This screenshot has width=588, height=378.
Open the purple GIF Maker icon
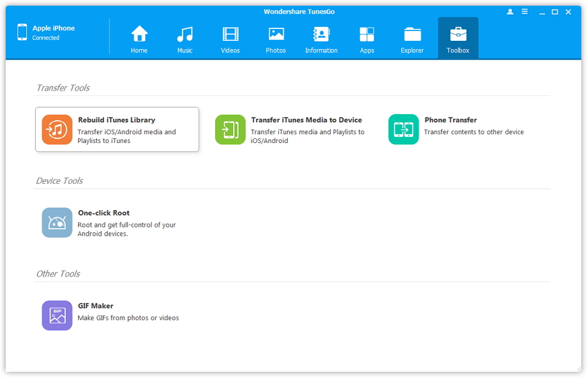[57, 315]
